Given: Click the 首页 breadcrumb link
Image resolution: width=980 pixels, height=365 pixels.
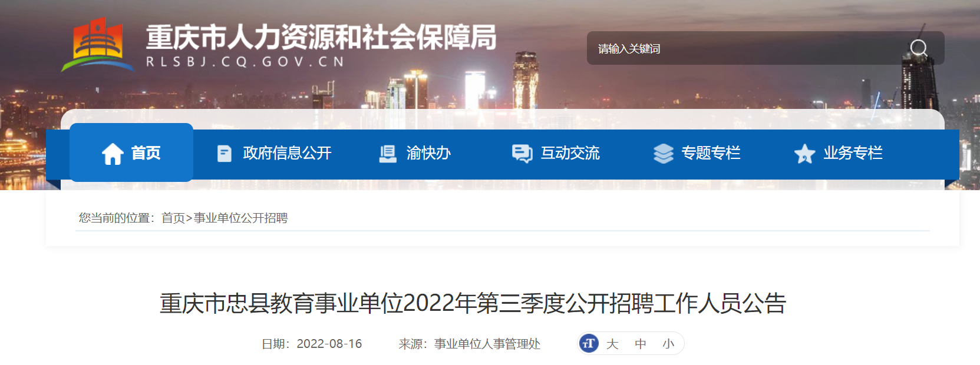Looking at the screenshot, I should [x=173, y=218].
